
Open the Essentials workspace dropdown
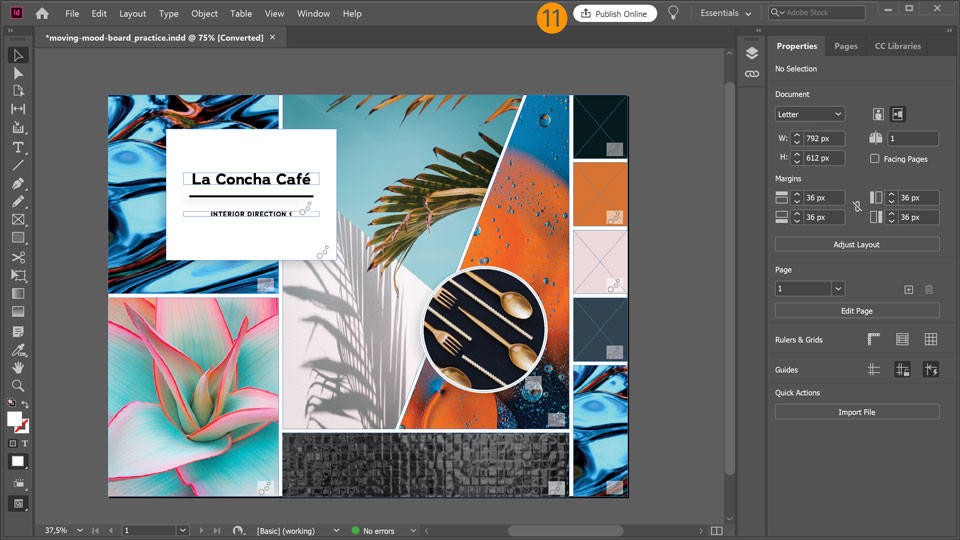(726, 13)
